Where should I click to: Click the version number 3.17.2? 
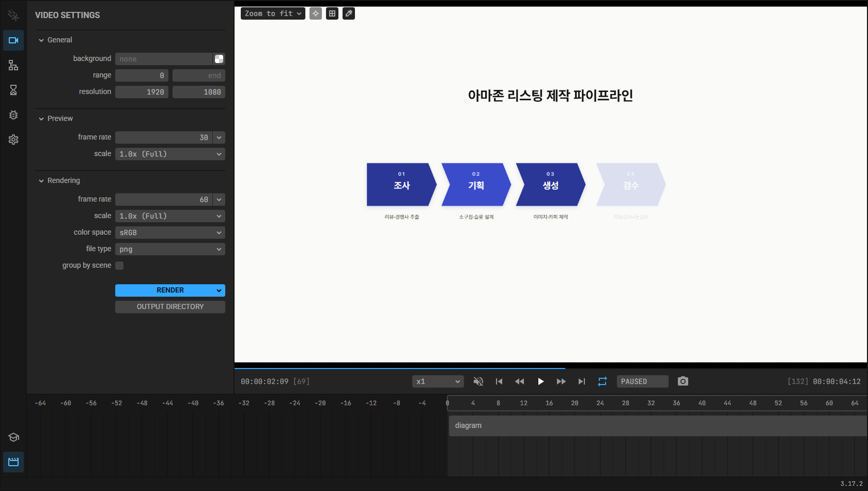coord(851,484)
